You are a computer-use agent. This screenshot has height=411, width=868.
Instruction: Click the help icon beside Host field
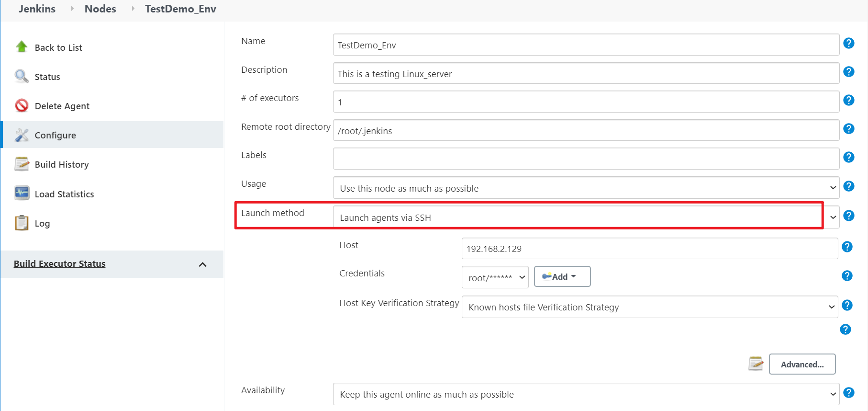pos(847,247)
